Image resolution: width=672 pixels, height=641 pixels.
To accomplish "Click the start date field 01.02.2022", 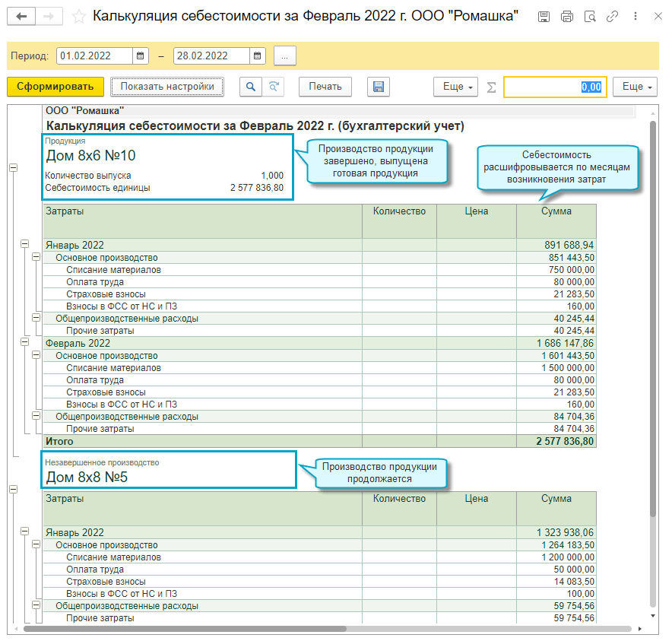I will 95,56.
